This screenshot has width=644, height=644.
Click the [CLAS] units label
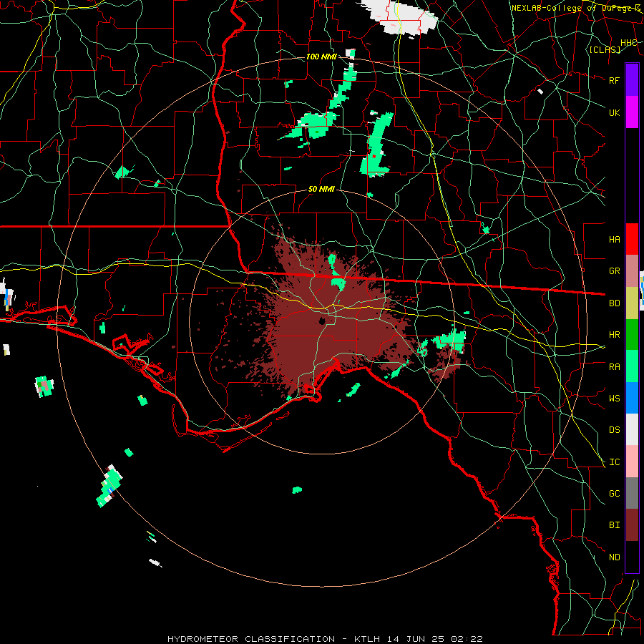point(605,49)
